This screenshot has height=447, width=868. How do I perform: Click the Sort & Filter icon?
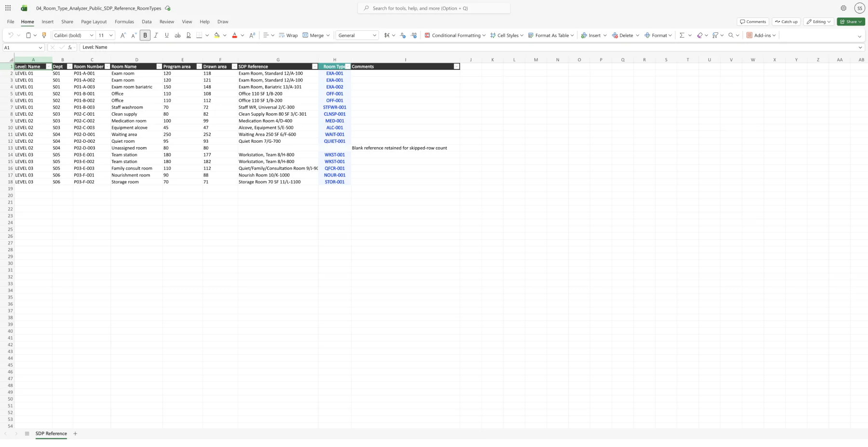tap(715, 35)
